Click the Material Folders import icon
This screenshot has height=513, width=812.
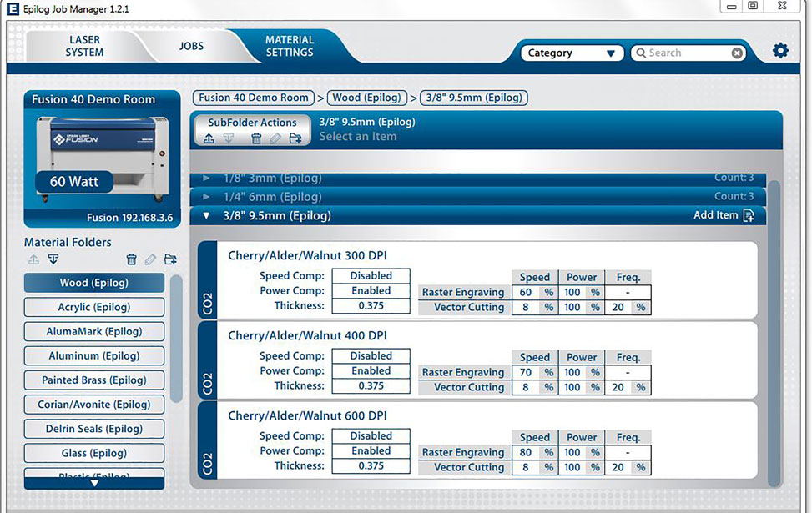tap(53, 259)
